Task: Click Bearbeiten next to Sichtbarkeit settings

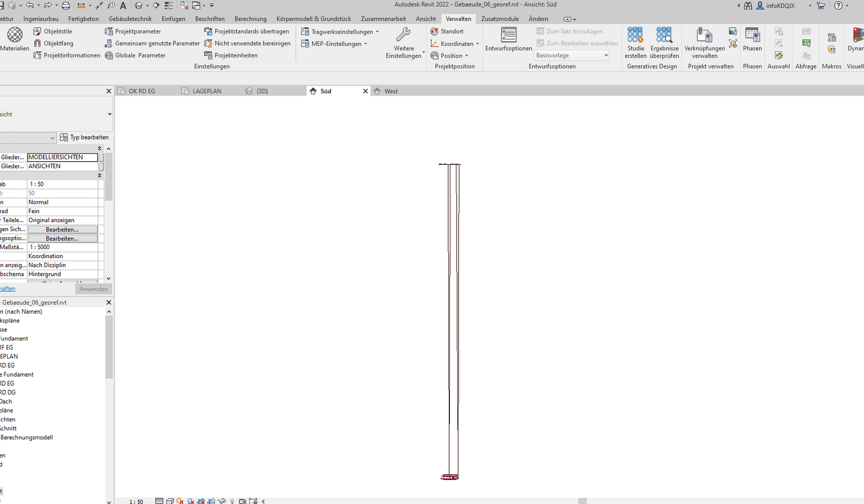Action: pos(63,229)
